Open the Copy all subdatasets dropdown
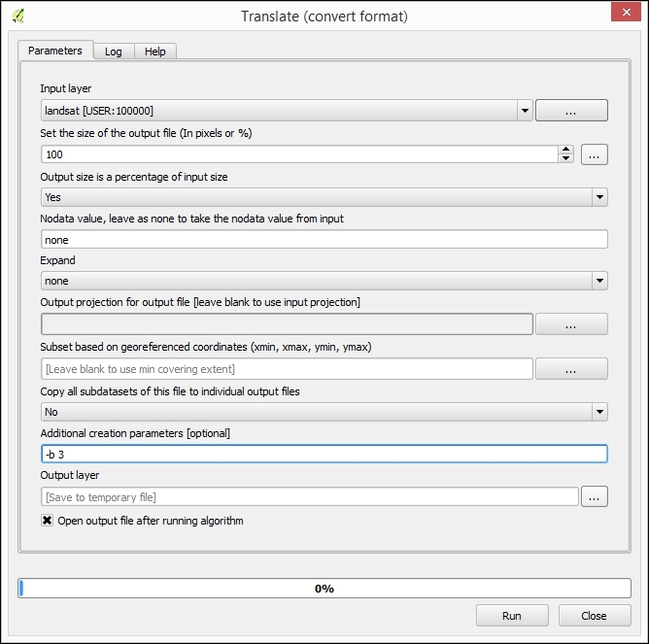 [x=324, y=412]
